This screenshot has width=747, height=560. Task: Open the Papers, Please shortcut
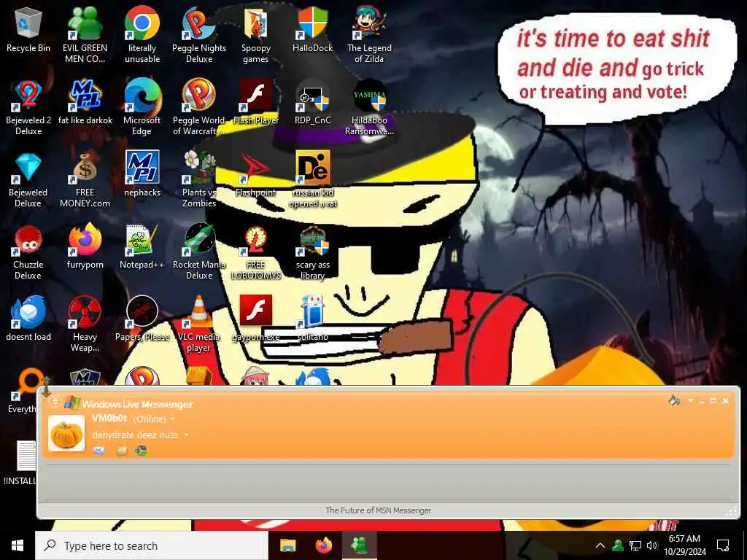tap(142, 319)
